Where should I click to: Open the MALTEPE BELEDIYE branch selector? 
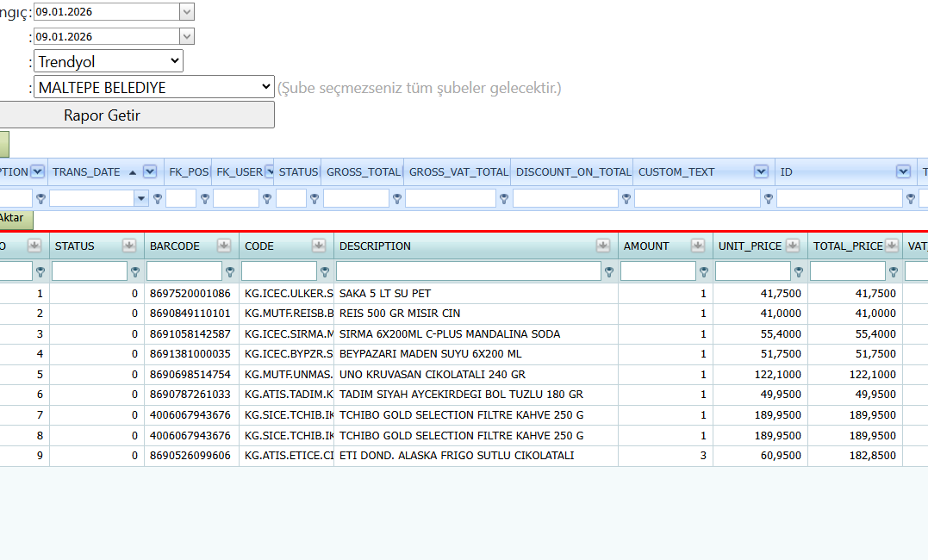click(154, 88)
